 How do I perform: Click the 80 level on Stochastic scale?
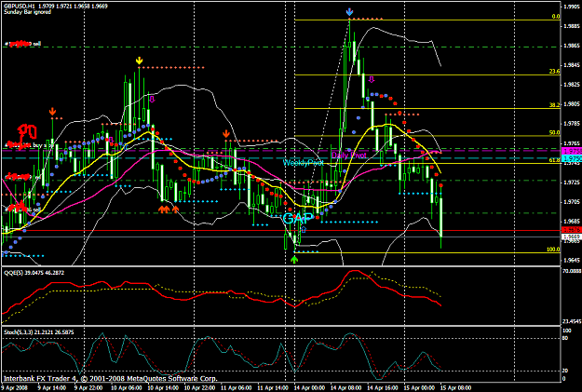point(565,338)
